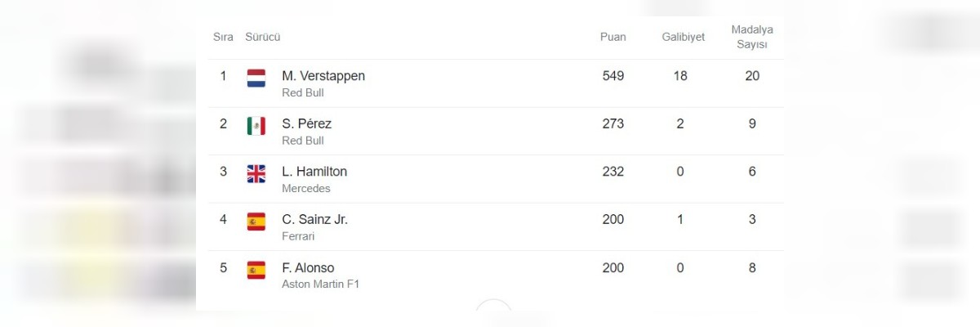
Task: Click the Madalya Sayısı column header
Action: coord(752,37)
